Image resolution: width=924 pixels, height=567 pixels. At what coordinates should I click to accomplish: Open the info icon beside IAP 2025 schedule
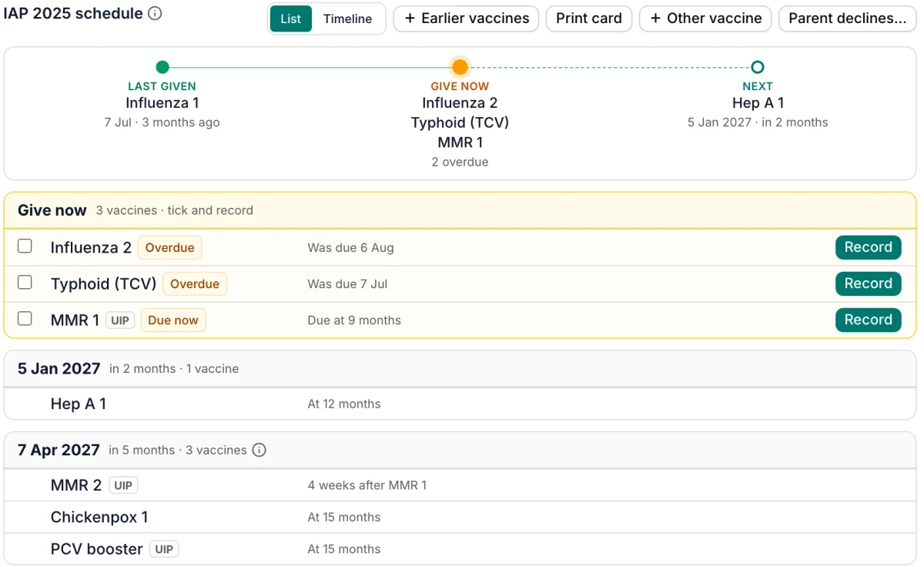click(x=155, y=14)
